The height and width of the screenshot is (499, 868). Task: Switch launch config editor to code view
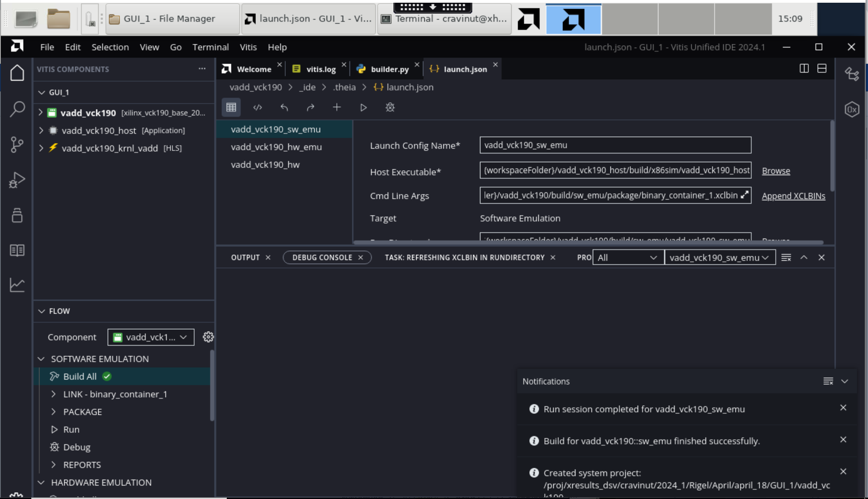tap(258, 108)
